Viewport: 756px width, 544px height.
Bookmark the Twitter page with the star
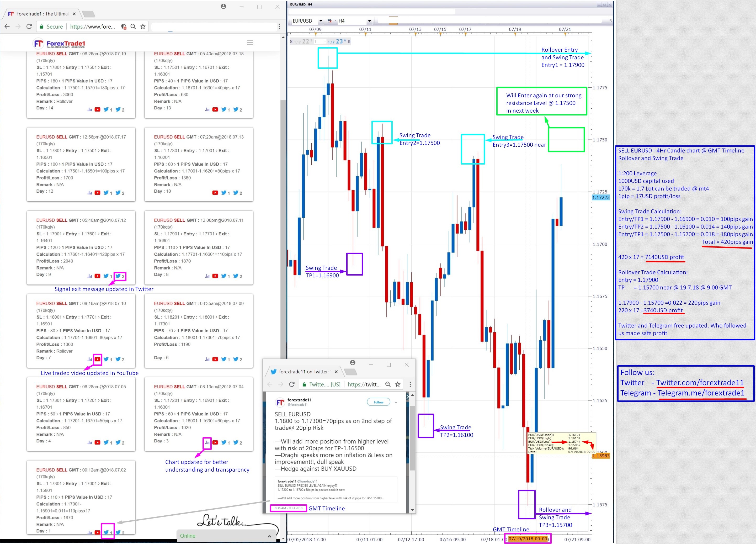(398, 384)
